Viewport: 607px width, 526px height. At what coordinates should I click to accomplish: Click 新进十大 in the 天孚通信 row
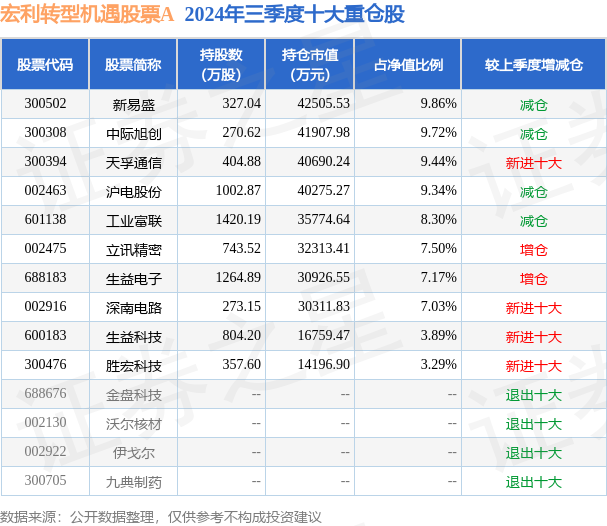click(x=533, y=163)
